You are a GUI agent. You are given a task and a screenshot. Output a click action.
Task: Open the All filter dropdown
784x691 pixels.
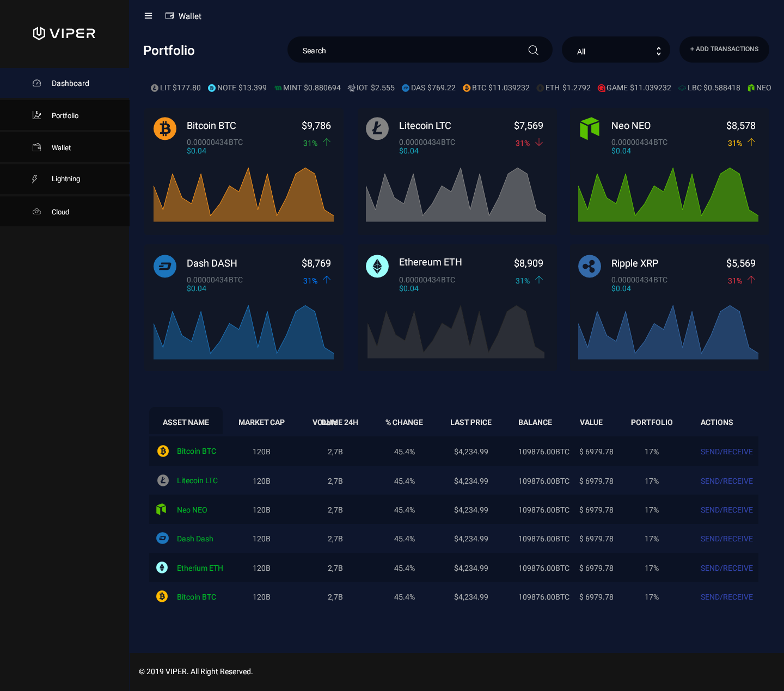pyautogui.click(x=616, y=50)
